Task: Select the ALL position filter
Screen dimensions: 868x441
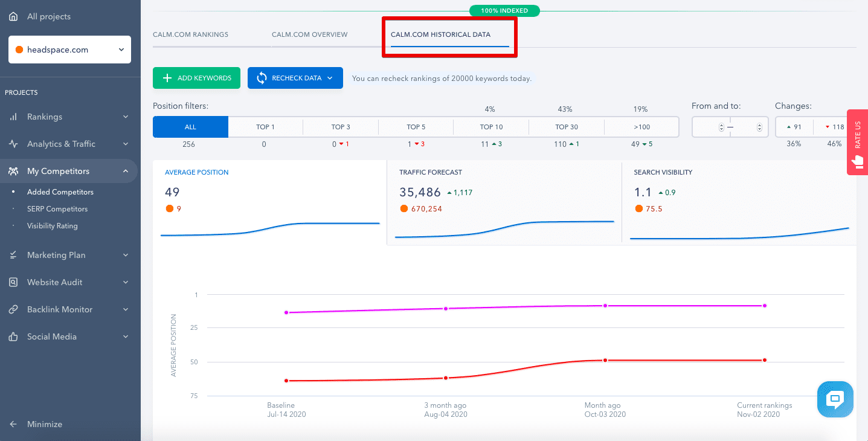Action: (x=190, y=127)
